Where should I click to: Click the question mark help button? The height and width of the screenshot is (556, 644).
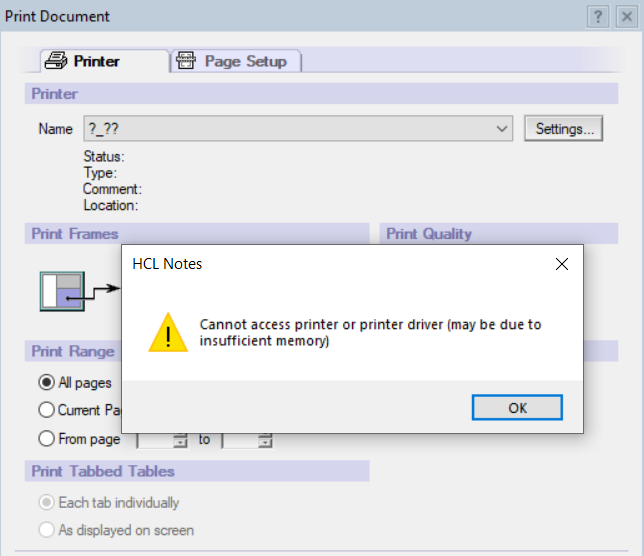coord(598,16)
